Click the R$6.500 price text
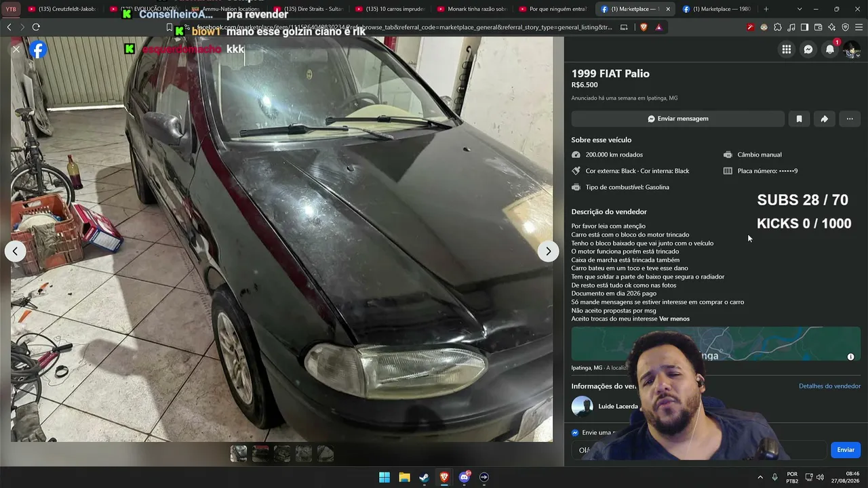 click(585, 85)
